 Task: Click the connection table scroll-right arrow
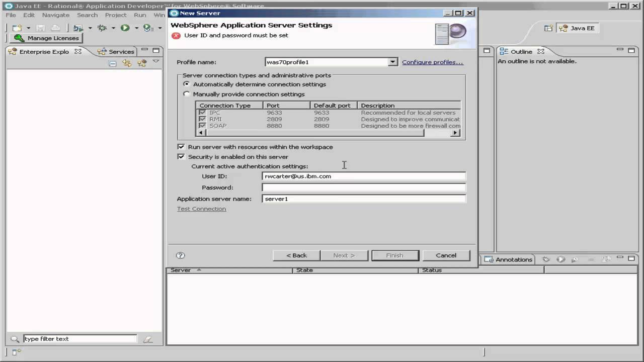pos(455,133)
